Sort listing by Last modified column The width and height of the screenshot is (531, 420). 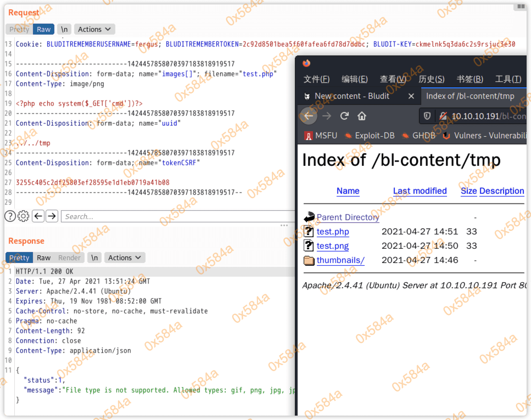coord(420,191)
